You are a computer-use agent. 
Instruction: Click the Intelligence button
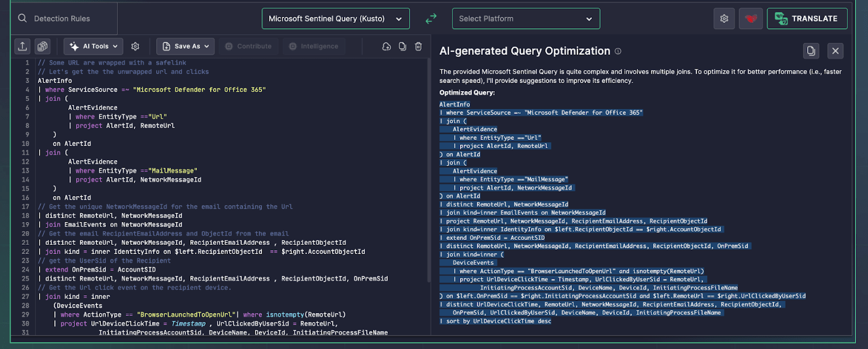pos(314,46)
